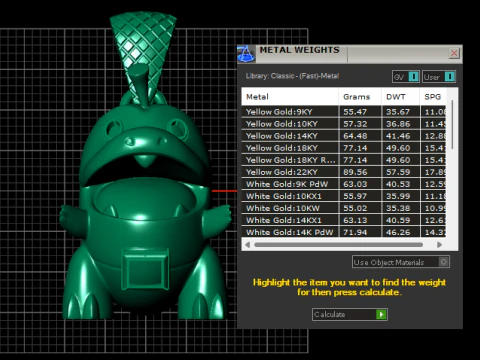480x360 pixels.
Task: Select the Yellow Gold:18KY R... row
Action: (x=344, y=160)
